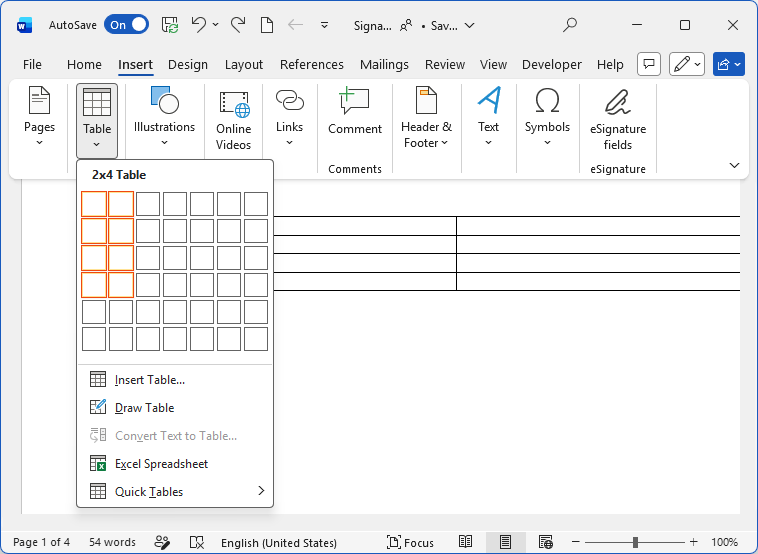Click the Comments speech bubble button
Image resolution: width=758 pixels, height=554 pixels.
tap(649, 64)
